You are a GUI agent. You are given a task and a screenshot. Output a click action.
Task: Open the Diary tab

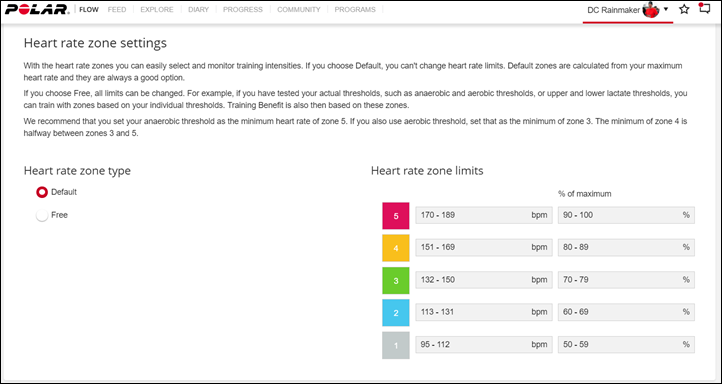point(198,9)
